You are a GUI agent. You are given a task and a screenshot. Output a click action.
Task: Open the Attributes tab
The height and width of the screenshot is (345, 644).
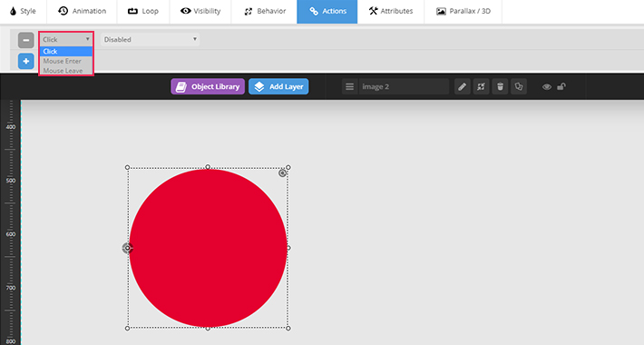click(x=391, y=11)
